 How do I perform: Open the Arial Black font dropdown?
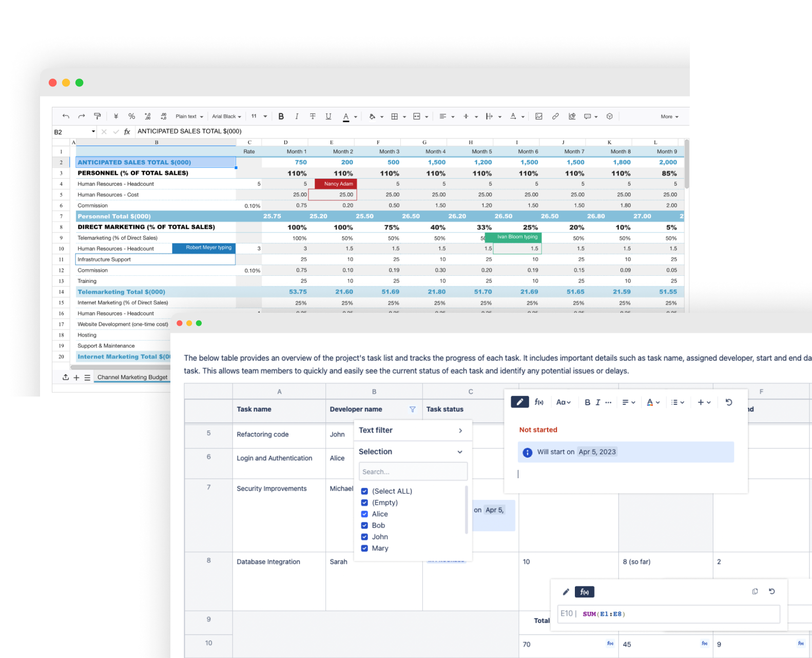point(226,117)
